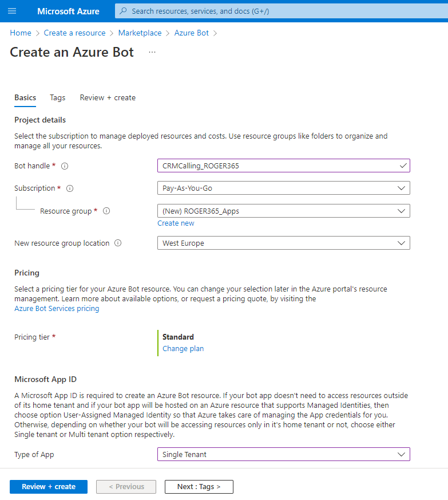Viewport: 448px width, 500px height.
Task: Click the Review + create button
Action: point(49,487)
